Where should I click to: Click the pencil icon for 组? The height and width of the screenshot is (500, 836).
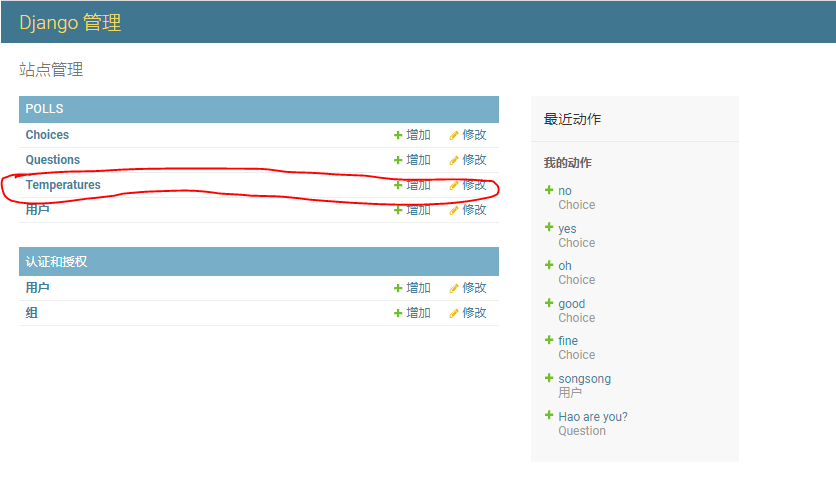point(454,313)
